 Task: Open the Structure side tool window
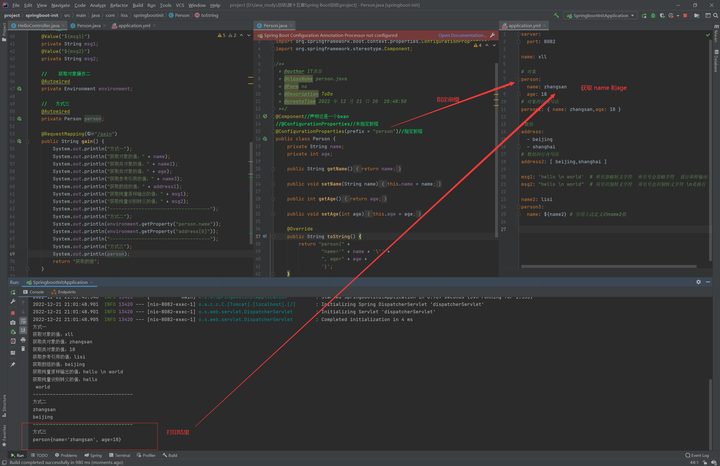(x=4, y=405)
